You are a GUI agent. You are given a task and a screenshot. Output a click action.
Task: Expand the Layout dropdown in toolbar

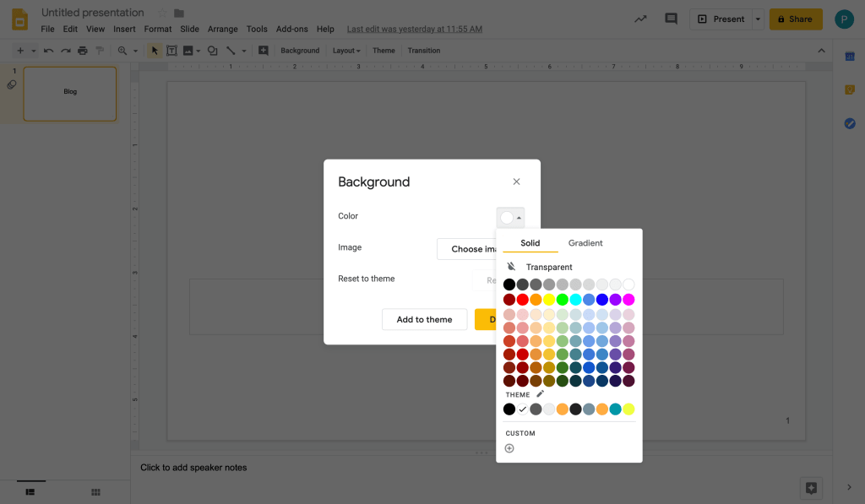point(346,51)
